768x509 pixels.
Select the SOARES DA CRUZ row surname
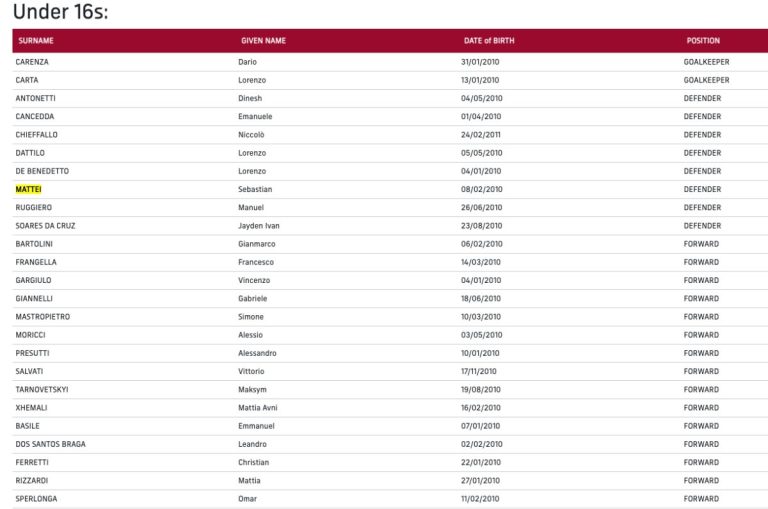tap(45, 226)
